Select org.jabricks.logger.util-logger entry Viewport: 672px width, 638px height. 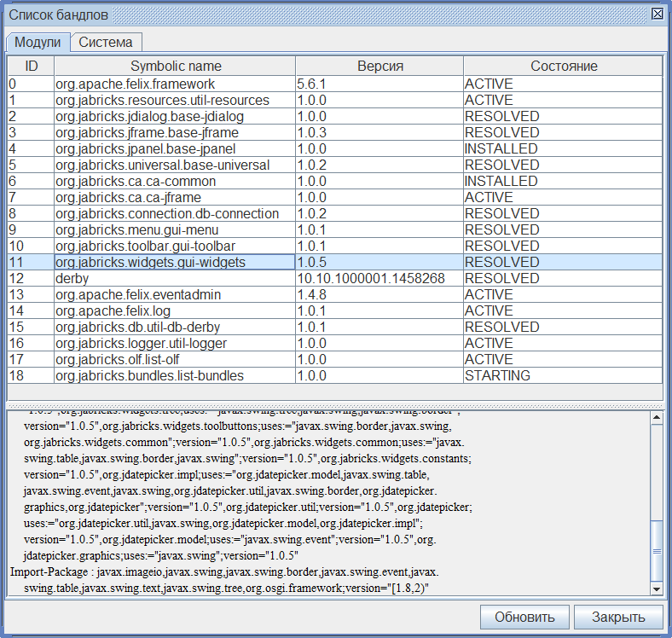[175, 343]
